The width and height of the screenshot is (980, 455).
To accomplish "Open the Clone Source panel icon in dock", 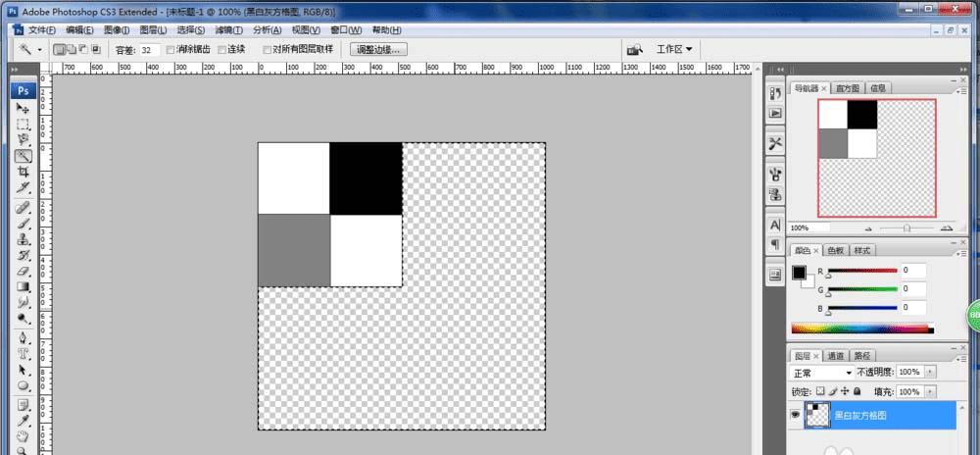I will pos(775,194).
